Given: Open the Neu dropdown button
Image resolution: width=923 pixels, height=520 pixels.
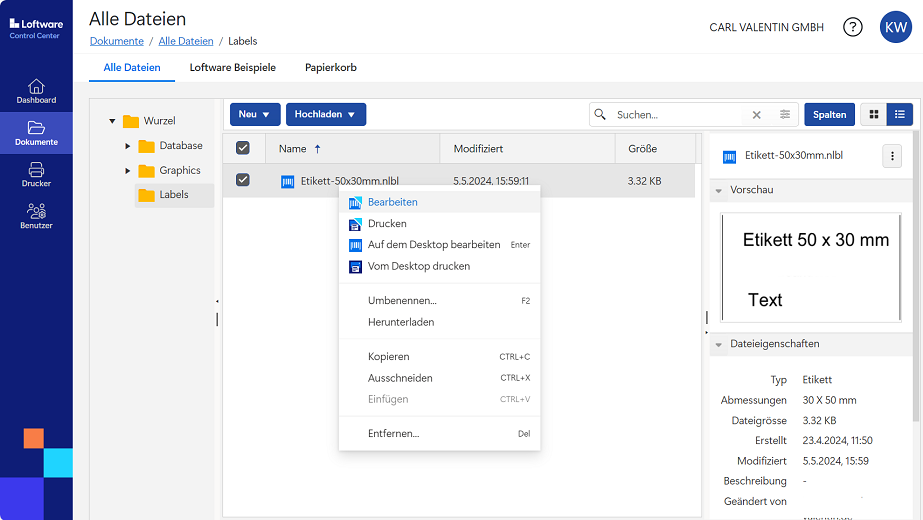Looking at the screenshot, I should tap(254, 115).
